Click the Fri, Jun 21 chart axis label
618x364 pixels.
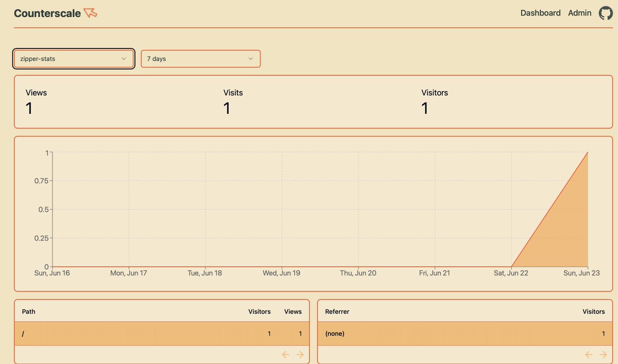(434, 273)
